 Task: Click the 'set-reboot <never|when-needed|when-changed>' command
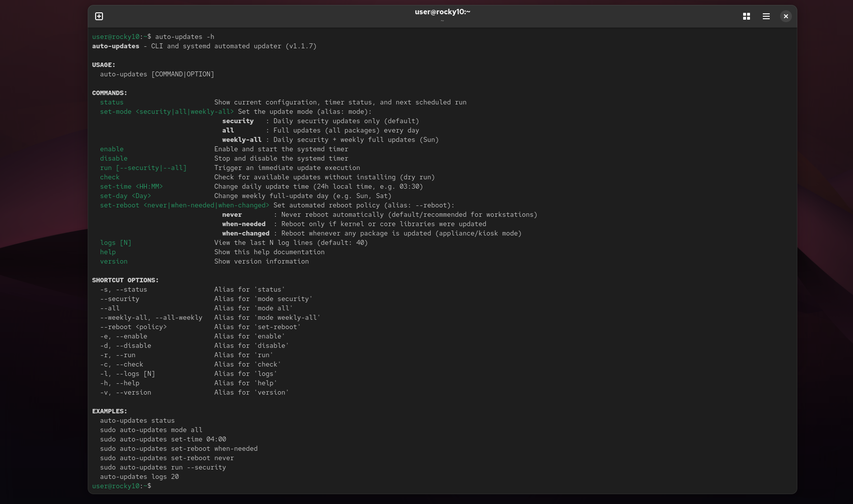(185, 205)
